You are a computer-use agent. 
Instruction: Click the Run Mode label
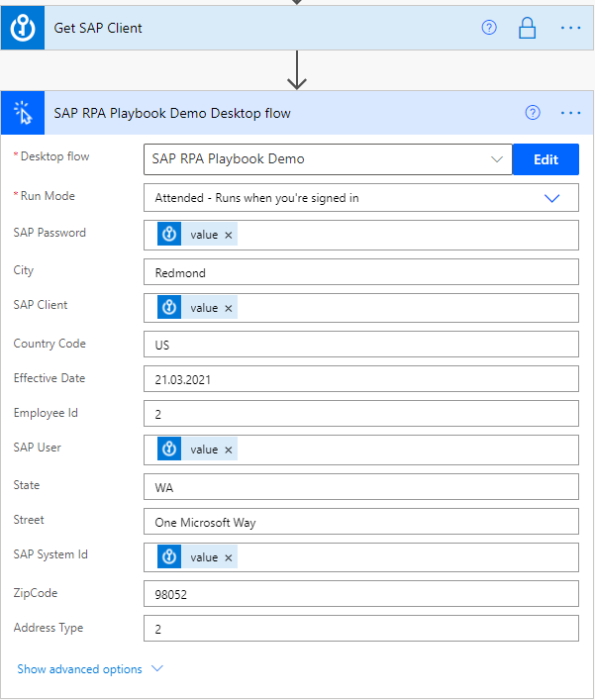point(48,196)
